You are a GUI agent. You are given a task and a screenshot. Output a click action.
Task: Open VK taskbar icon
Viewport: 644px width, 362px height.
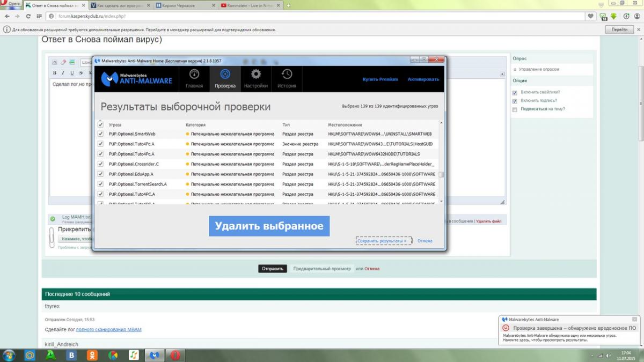coord(71,355)
